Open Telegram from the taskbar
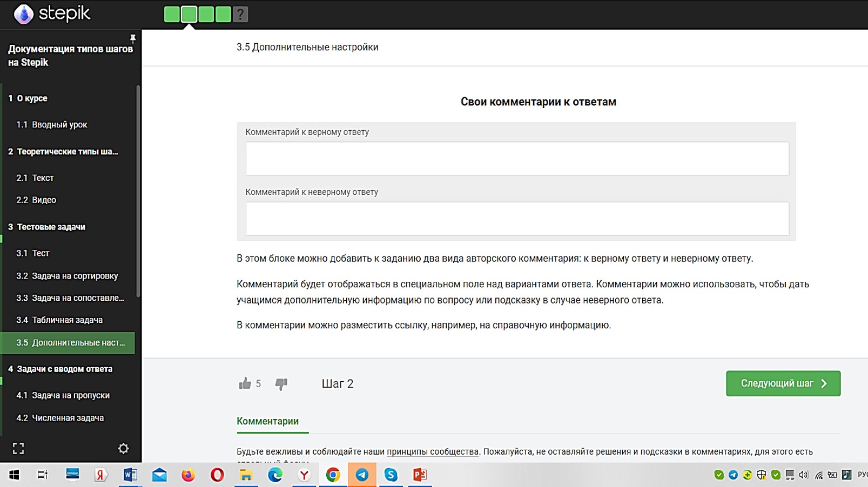Screen dimensions: 868x487 click(x=362, y=476)
